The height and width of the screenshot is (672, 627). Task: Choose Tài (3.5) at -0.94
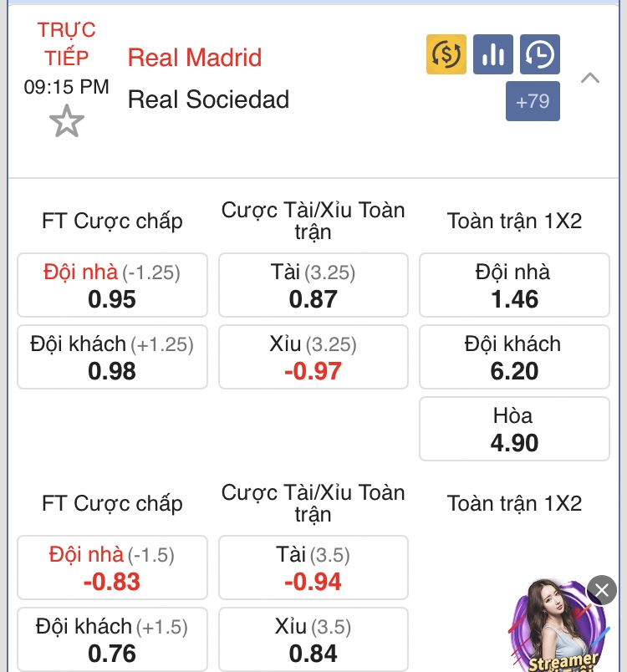(313, 568)
